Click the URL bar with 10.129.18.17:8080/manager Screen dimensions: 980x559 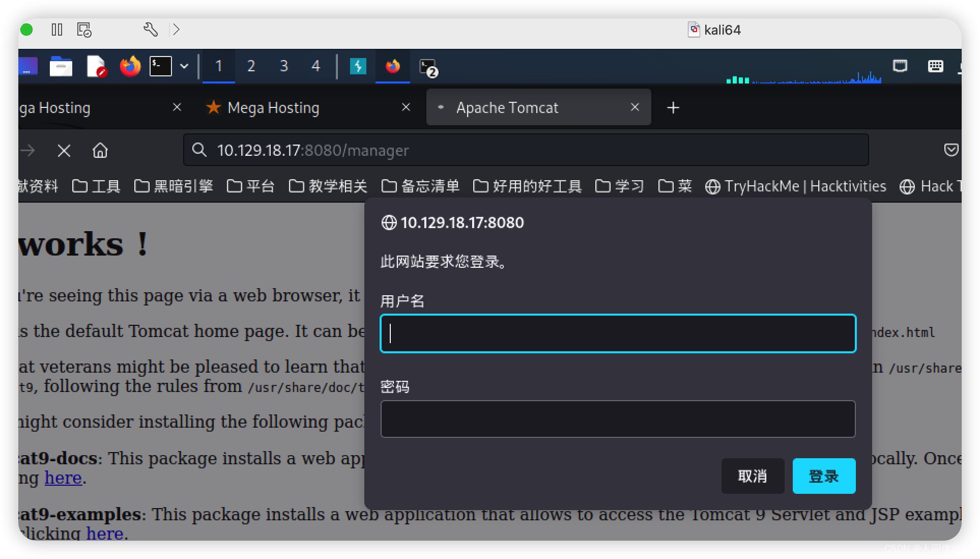526,150
